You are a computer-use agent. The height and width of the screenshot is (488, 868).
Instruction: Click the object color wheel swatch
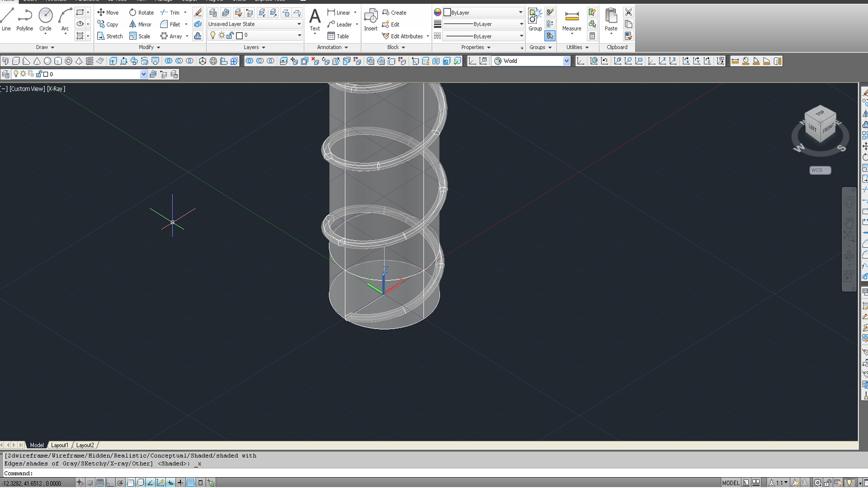pyautogui.click(x=438, y=12)
